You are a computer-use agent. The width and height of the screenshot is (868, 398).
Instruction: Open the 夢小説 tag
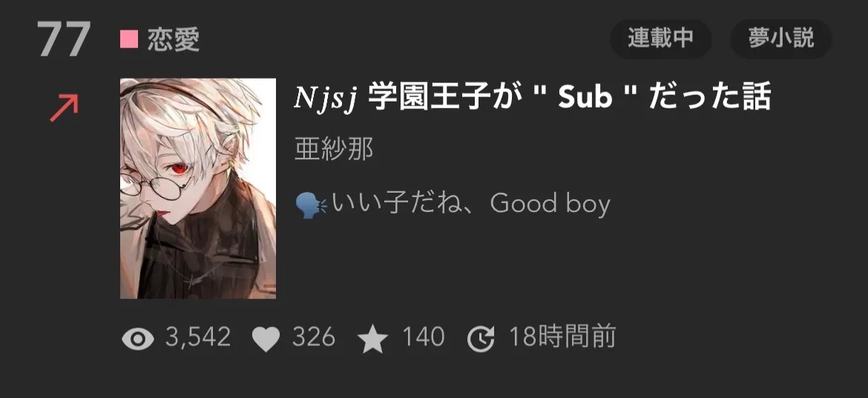[x=780, y=39]
